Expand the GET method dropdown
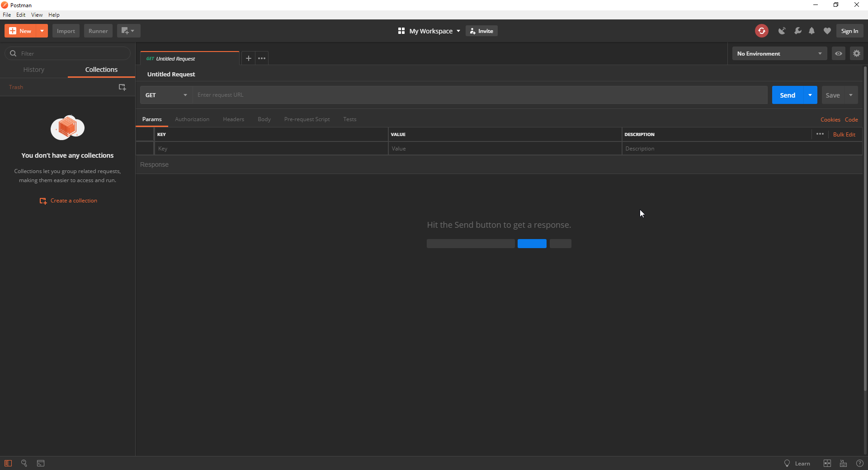868x470 pixels. (166, 95)
